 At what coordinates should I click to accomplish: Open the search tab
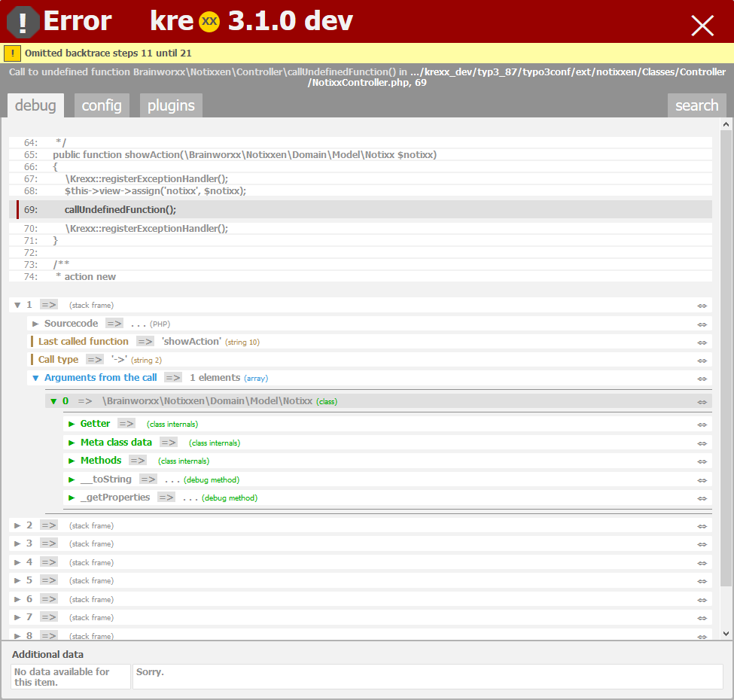(696, 105)
